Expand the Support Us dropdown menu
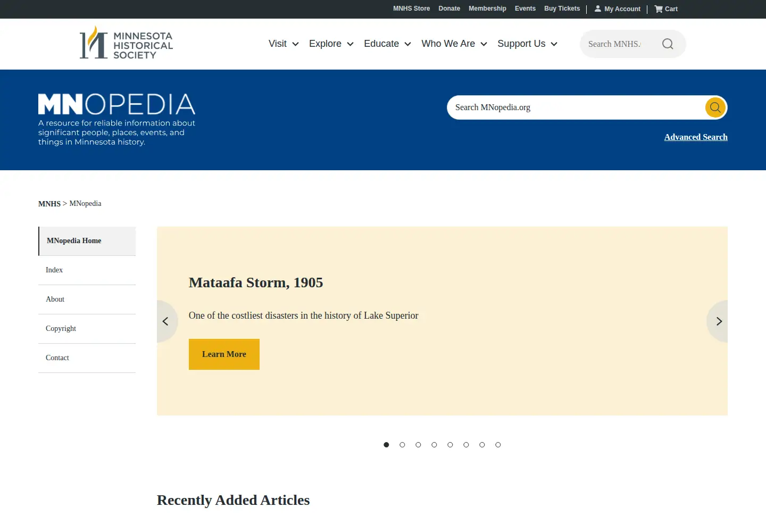Screen dimensions: 766x532 pyautogui.click(x=527, y=44)
